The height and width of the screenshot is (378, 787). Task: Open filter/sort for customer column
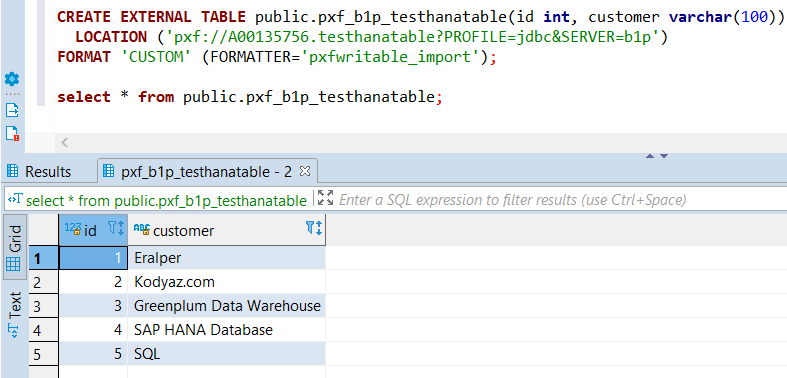point(314,228)
